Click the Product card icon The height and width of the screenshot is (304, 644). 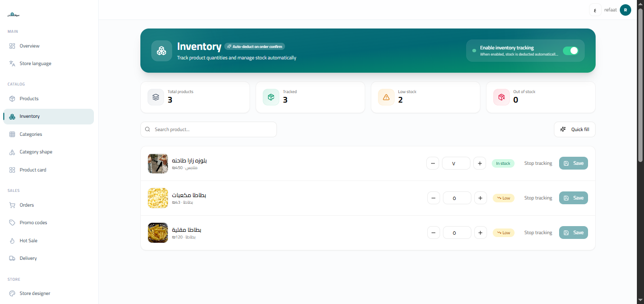coord(12,170)
